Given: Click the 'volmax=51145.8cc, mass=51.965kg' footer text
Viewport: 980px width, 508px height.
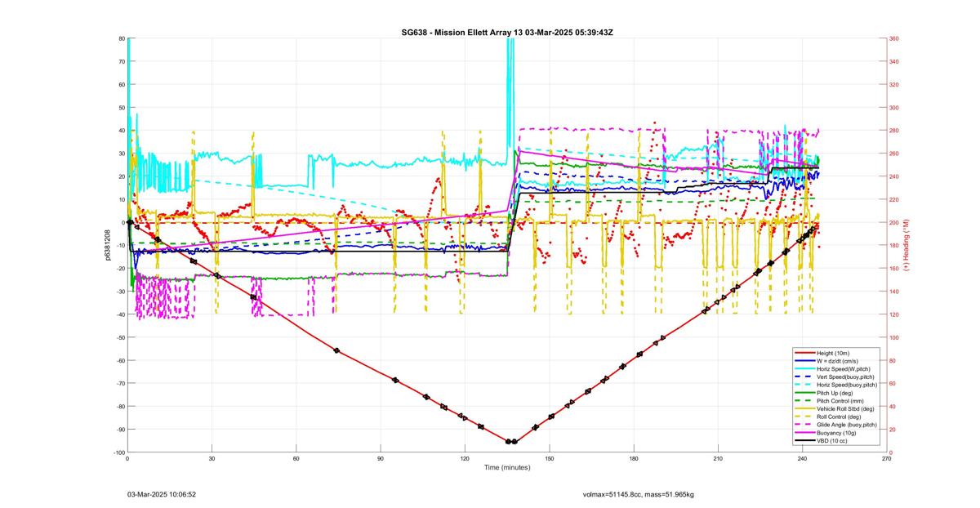Looking at the screenshot, I should (638, 494).
